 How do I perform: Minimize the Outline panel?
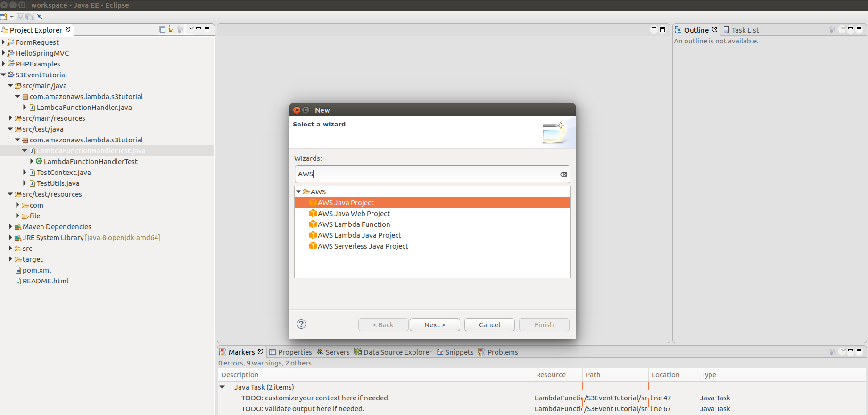click(851, 29)
